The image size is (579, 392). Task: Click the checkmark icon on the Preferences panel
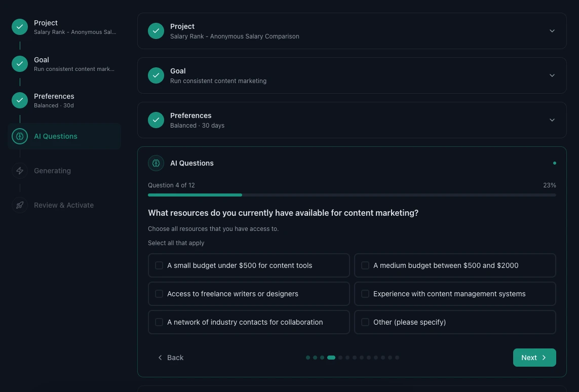coord(156,120)
